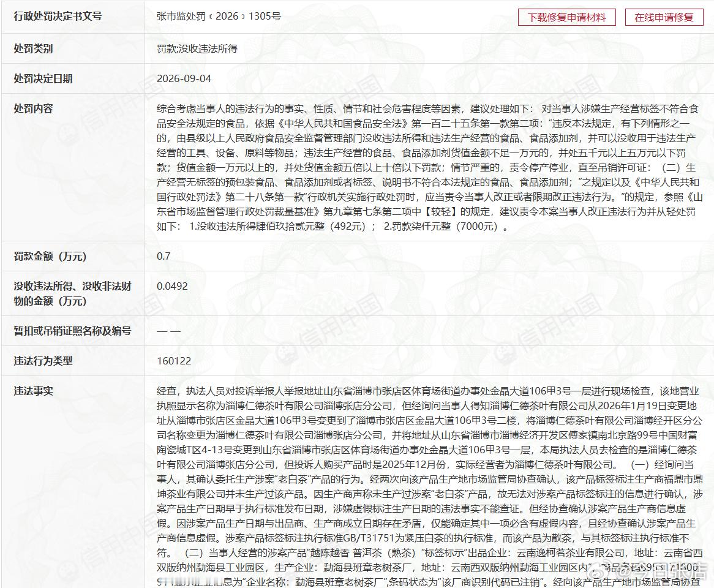The height and width of the screenshot is (588, 714).
Task: Click the penalty content paragraph beginning 综合考虑当事人
Action: point(429,167)
